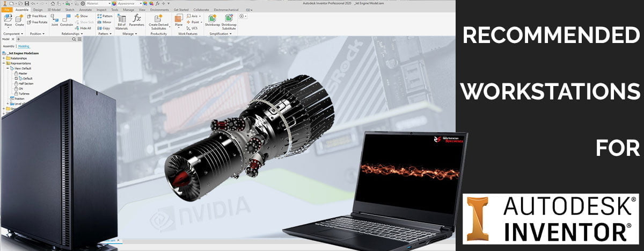This screenshot has width=644, height=251.
Task: Click the Shrinkwrap Substitute tool
Action: click(x=229, y=22)
